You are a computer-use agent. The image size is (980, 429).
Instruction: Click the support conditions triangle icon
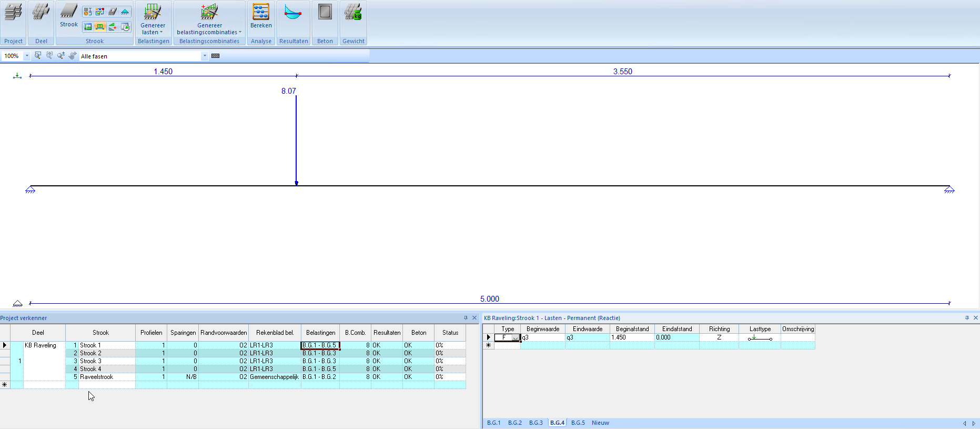(x=125, y=12)
